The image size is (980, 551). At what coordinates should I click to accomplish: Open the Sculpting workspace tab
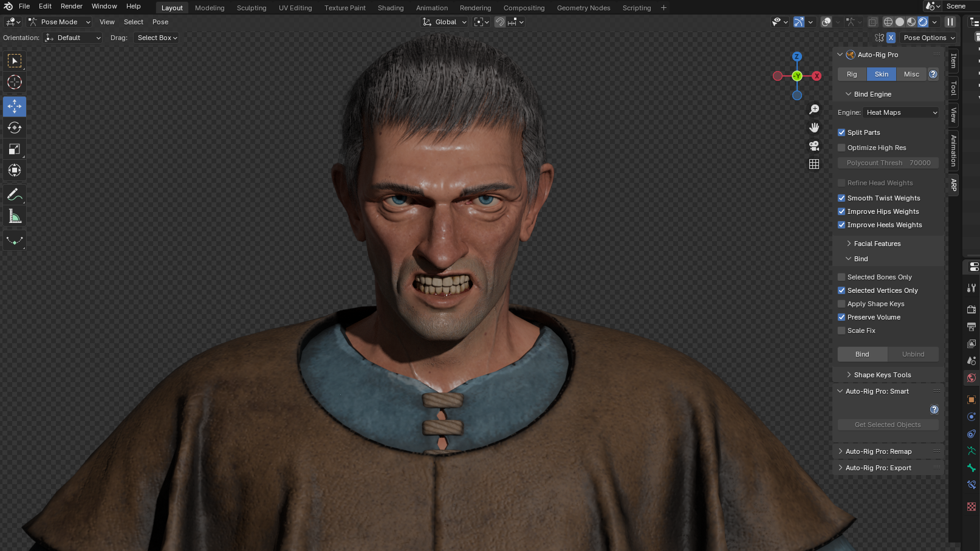coord(252,8)
